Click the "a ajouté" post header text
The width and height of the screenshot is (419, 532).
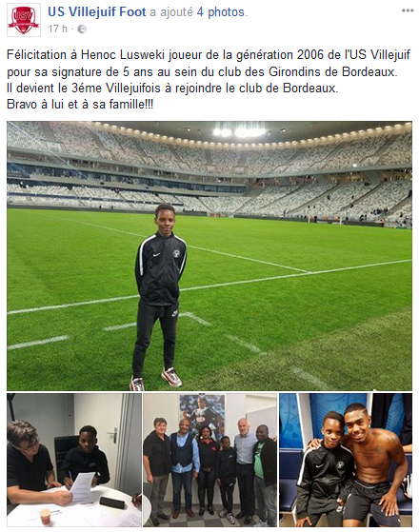(x=171, y=12)
